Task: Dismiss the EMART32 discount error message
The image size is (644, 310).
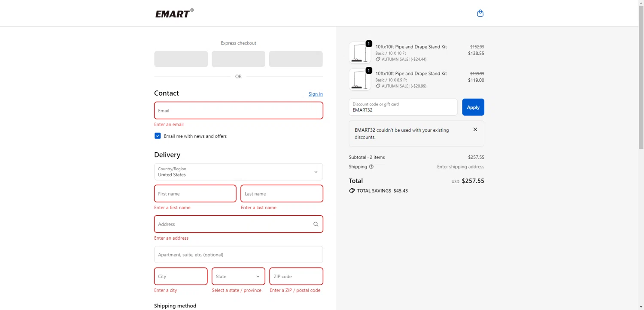Action: (475, 129)
